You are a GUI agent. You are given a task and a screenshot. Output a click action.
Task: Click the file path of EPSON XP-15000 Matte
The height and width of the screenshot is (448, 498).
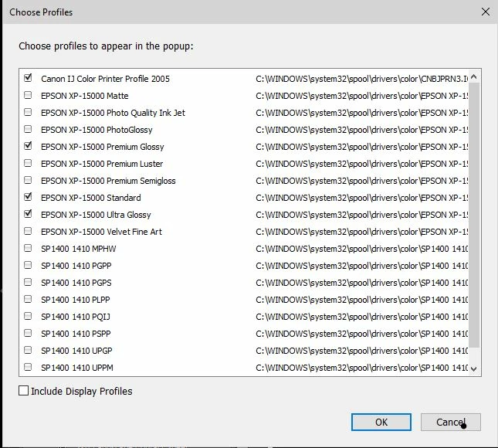click(x=362, y=96)
